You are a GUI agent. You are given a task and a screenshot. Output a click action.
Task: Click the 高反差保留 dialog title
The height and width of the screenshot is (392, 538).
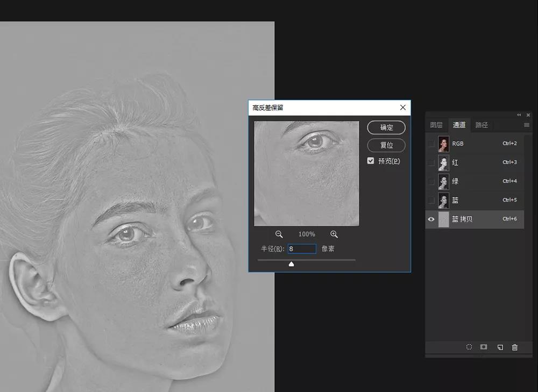268,108
